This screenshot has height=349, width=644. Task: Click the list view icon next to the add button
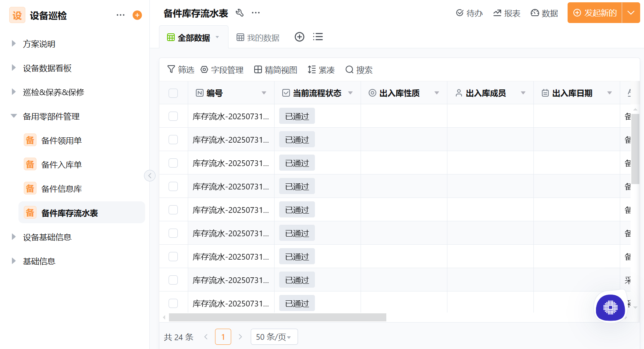(318, 37)
